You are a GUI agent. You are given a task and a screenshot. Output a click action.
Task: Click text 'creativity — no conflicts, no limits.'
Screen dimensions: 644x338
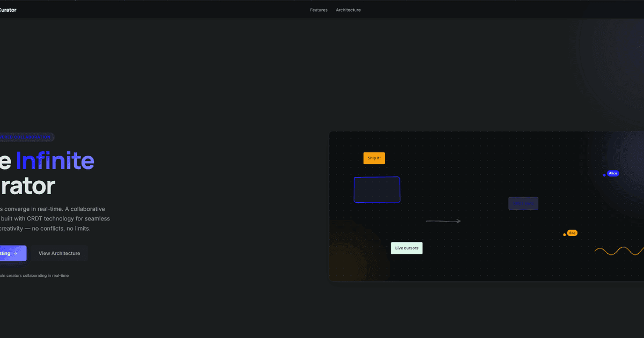click(45, 228)
